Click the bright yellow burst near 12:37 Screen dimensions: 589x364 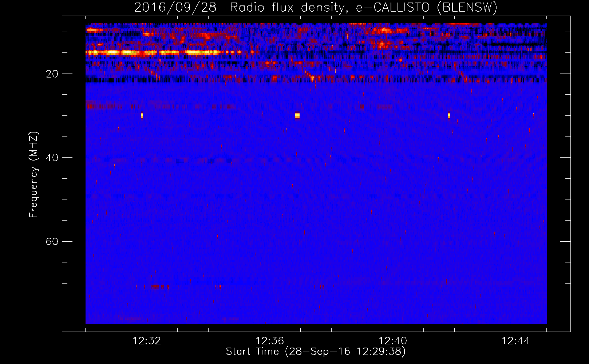click(297, 116)
